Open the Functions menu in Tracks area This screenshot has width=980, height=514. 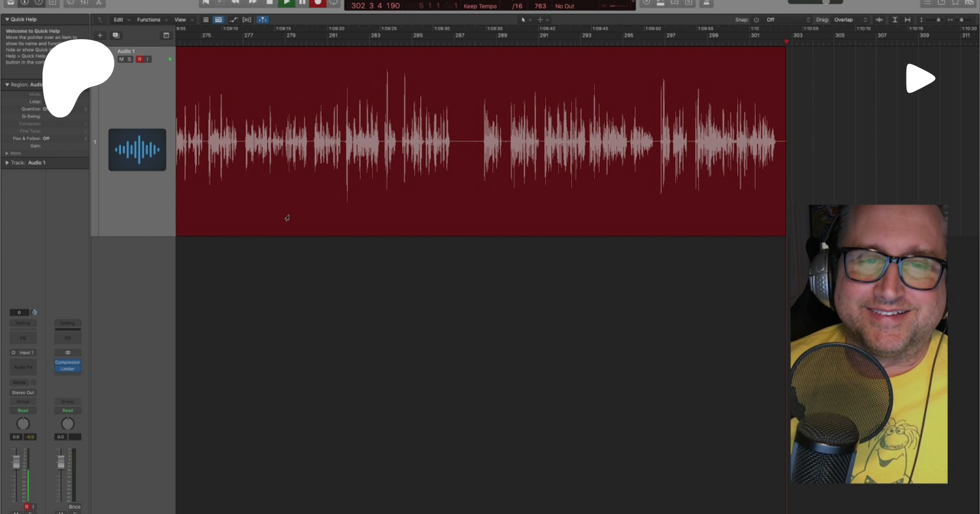point(152,20)
